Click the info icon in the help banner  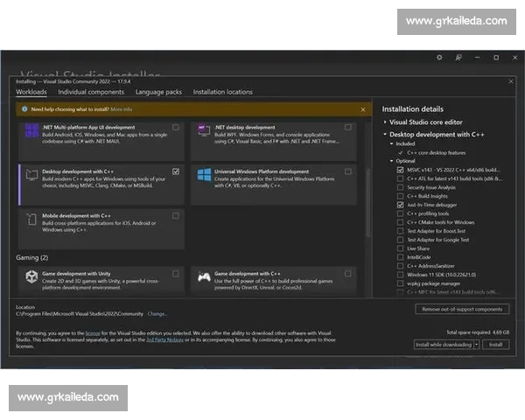24,109
